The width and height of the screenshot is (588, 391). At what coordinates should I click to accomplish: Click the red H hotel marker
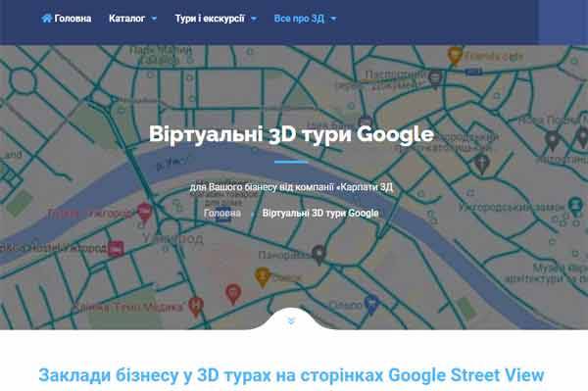(196, 307)
